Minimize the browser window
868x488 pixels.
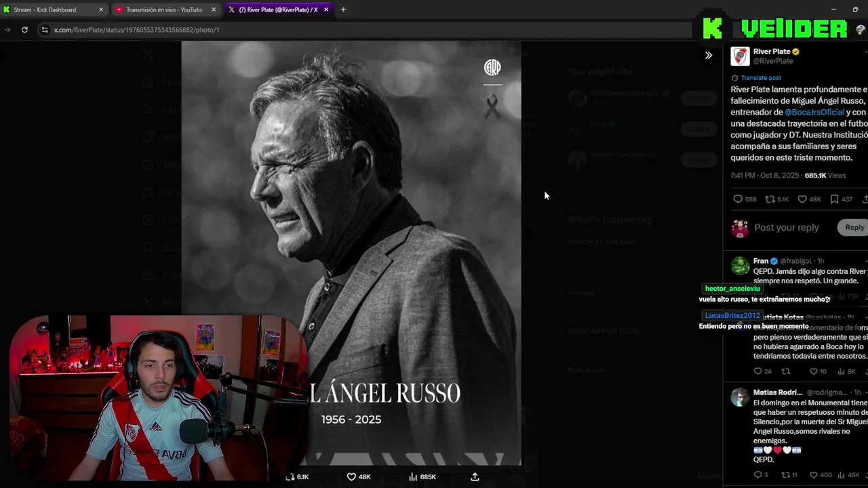pyautogui.click(x=833, y=9)
